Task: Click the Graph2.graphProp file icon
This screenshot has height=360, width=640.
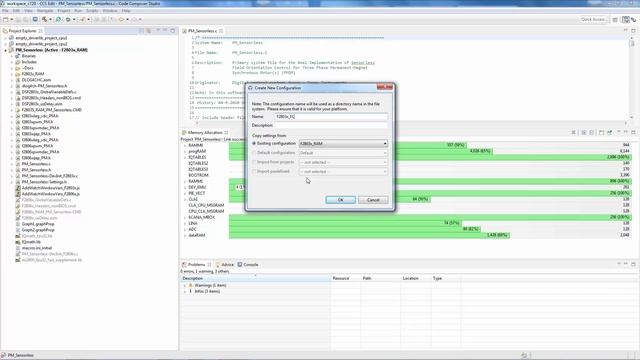Action: pos(18,230)
